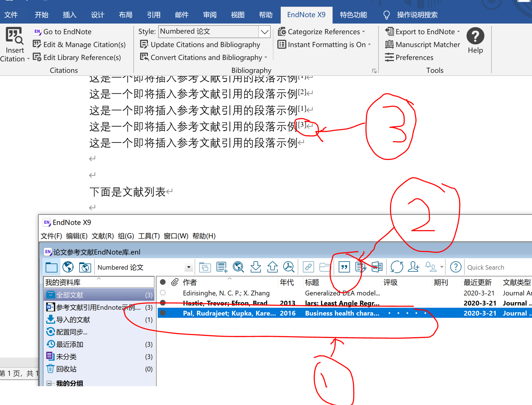Screen dimensions: 532x405
Task: Switch to the 视图 ribbon tab
Action: click(238, 15)
